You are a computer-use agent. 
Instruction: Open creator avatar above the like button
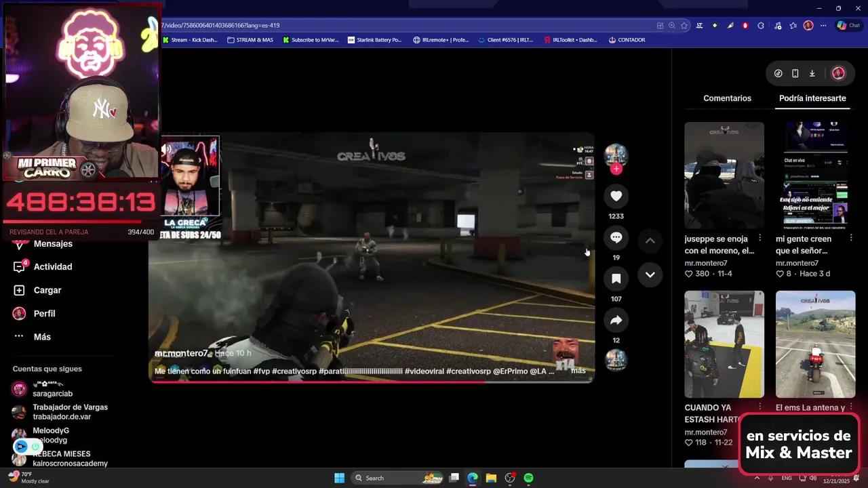coord(616,155)
